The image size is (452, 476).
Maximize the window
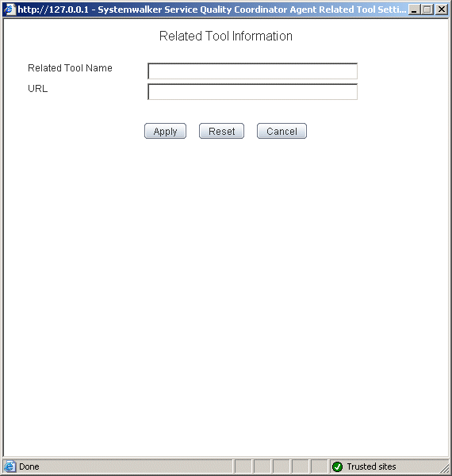427,10
